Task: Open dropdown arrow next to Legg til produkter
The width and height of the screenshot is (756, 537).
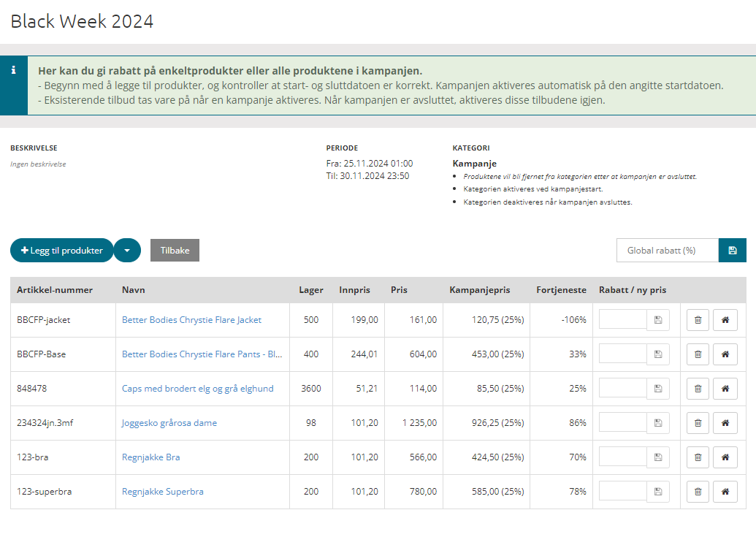Action: coord(127,251)
